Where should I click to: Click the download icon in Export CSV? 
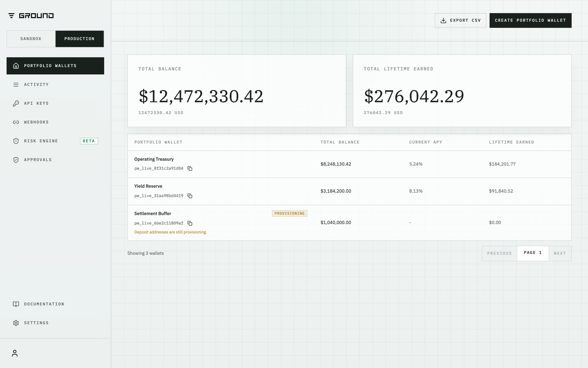(443, 20)
